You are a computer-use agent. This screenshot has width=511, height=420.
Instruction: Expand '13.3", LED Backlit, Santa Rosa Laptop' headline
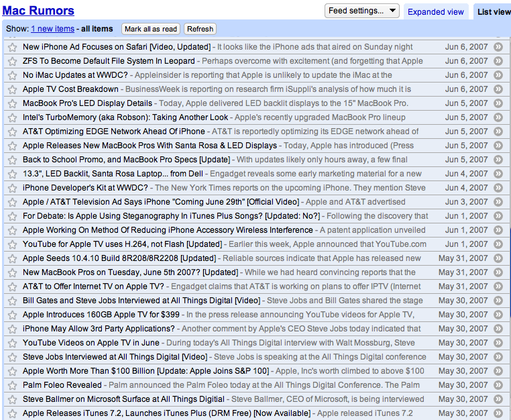(113, 174)
